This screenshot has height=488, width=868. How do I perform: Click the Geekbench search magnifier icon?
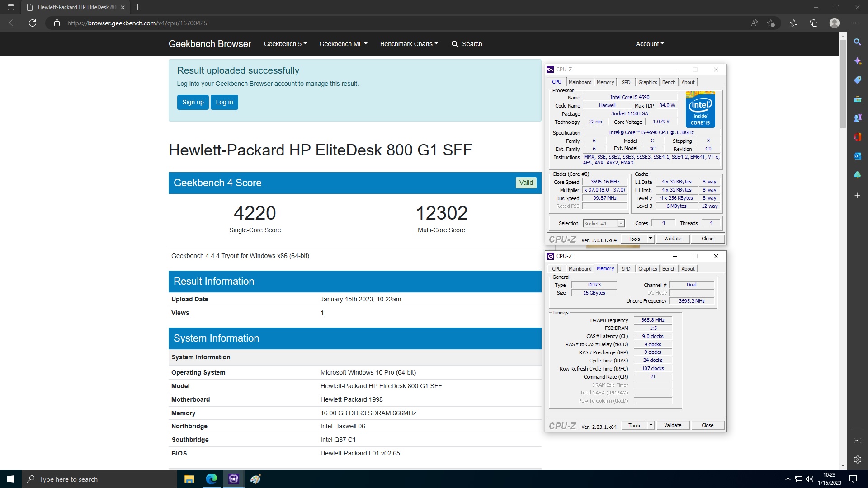[455, 44]
